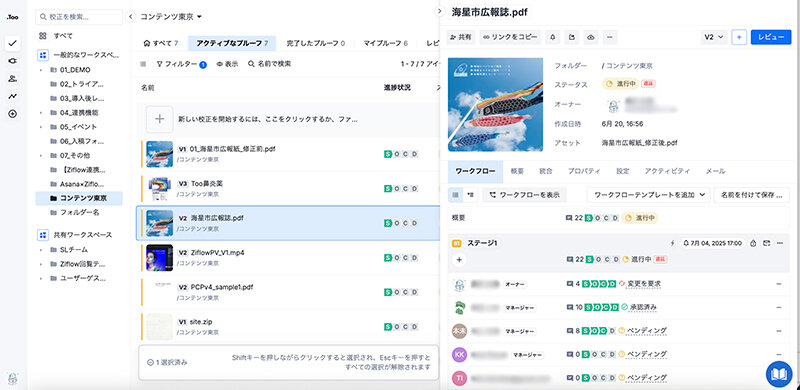The width and height of the screenshot is (800, 390).
Task: Open the ZiflowPV_V1.mp4 proof thumbnail
Action: pyautogui.click(x=159, y=257)
